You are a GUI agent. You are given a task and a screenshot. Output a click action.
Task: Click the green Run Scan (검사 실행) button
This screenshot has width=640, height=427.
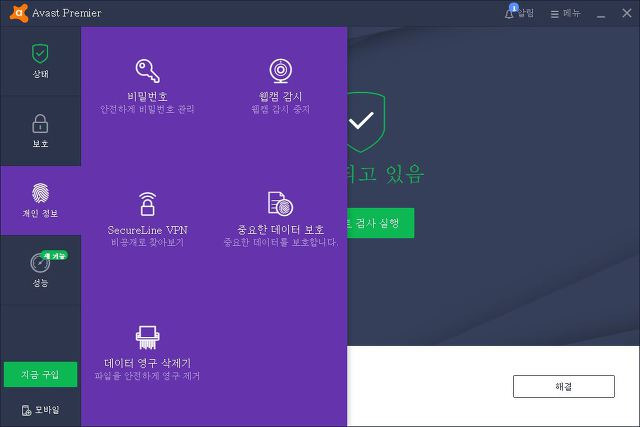(x=380, y=223)
